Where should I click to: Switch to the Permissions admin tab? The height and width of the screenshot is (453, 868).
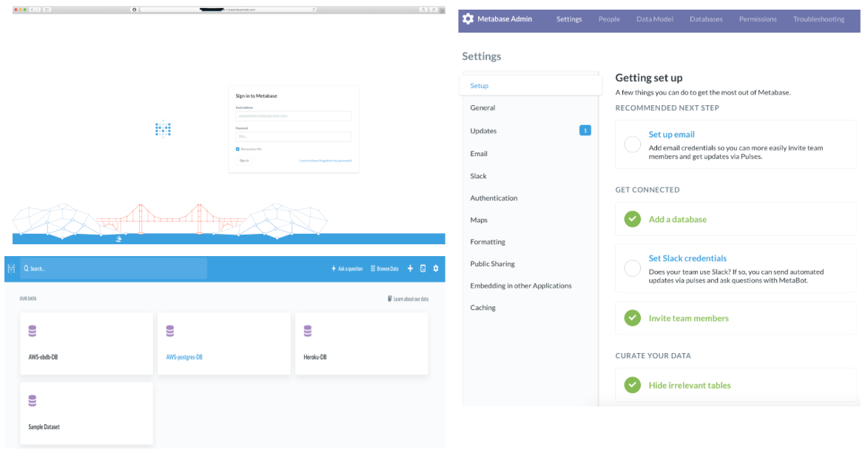coord(758,19)
